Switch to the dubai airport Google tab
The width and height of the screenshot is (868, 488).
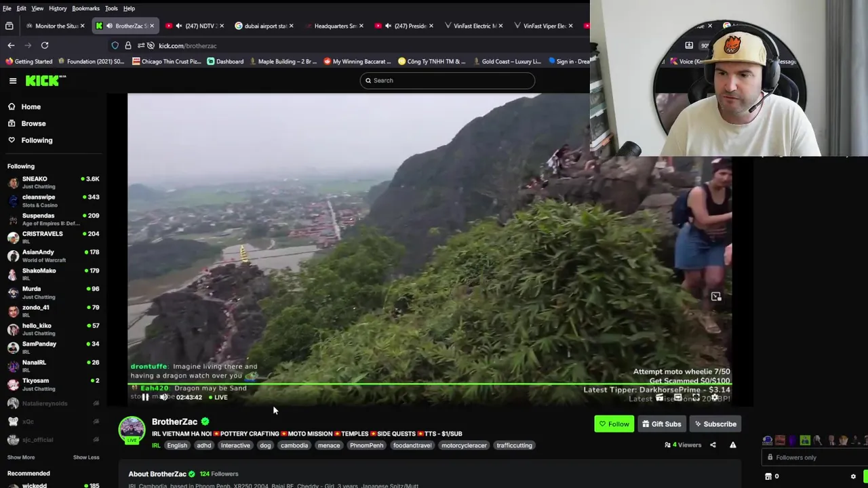263,26
